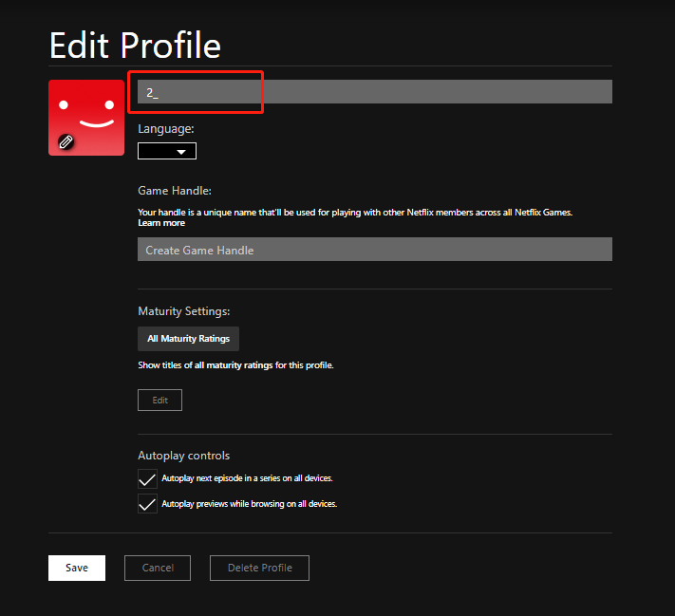675x616 pixels.
Task: Click the All Maturity Ratings badge
Action: (188, 339)
